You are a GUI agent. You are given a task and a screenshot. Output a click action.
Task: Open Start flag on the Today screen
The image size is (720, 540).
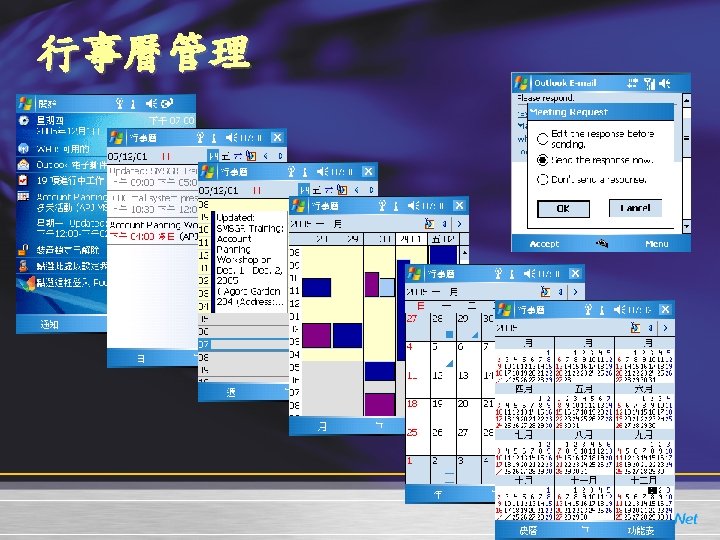click(25, 104)
